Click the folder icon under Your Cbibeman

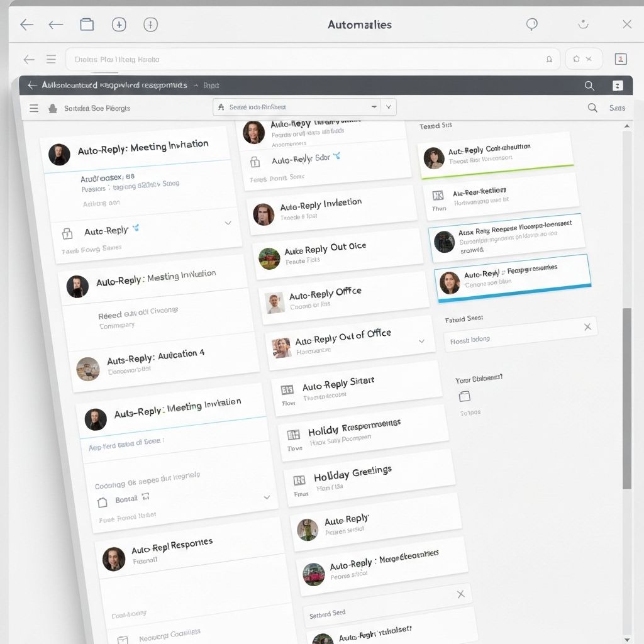click(465, 396)
